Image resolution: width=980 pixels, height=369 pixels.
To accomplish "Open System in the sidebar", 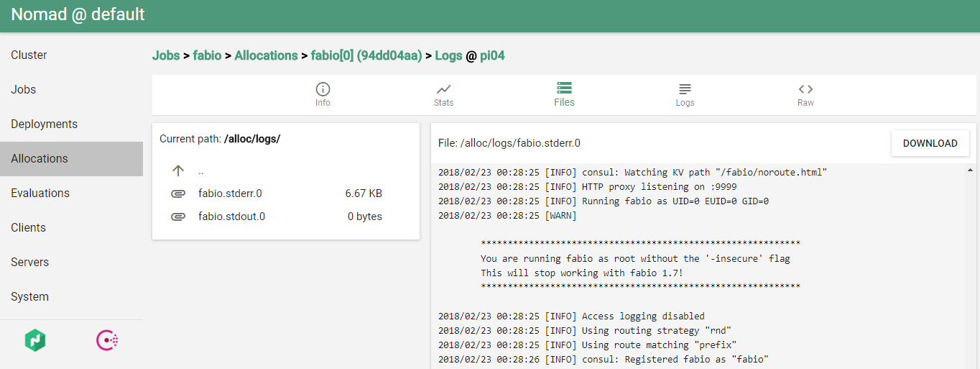I will [x=71, y=297].
